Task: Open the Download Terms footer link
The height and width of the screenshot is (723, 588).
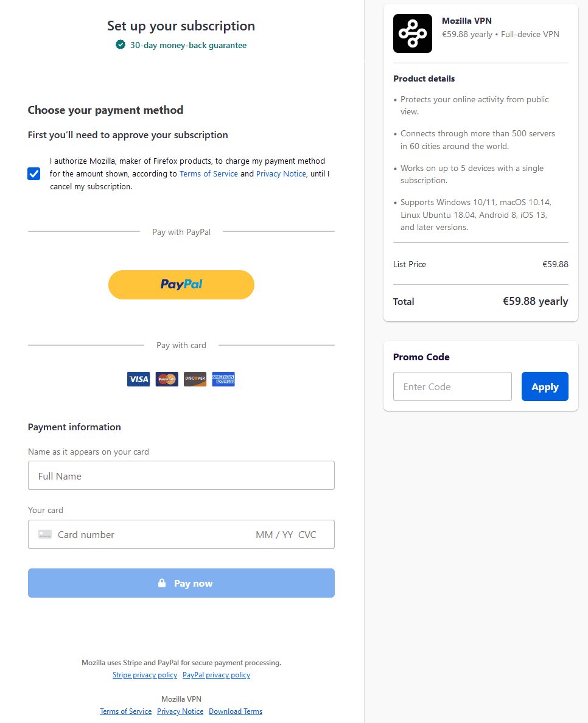Action: 236,711
